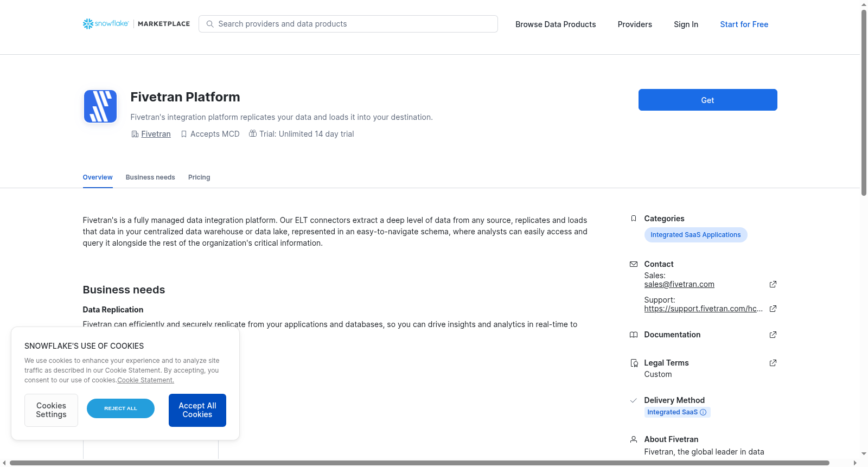Focus the search providers and data products field

[x=348, y=24]
